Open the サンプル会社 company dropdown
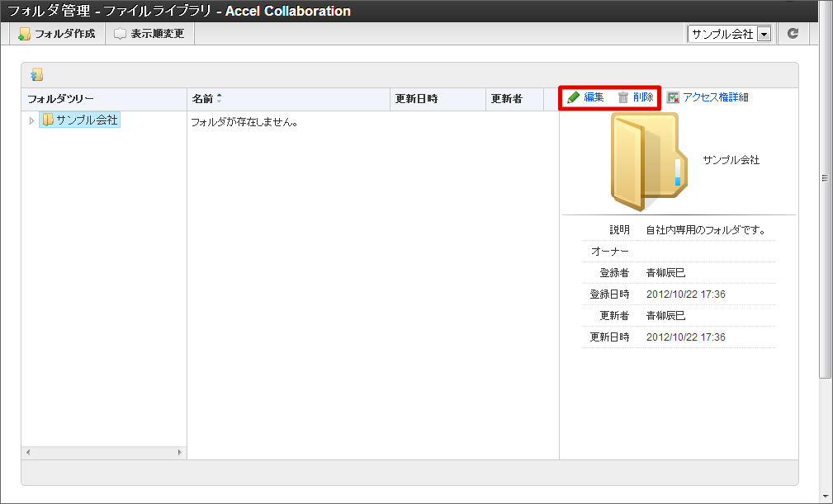Screen dimensions: 833x504 [x=730, y=34]
